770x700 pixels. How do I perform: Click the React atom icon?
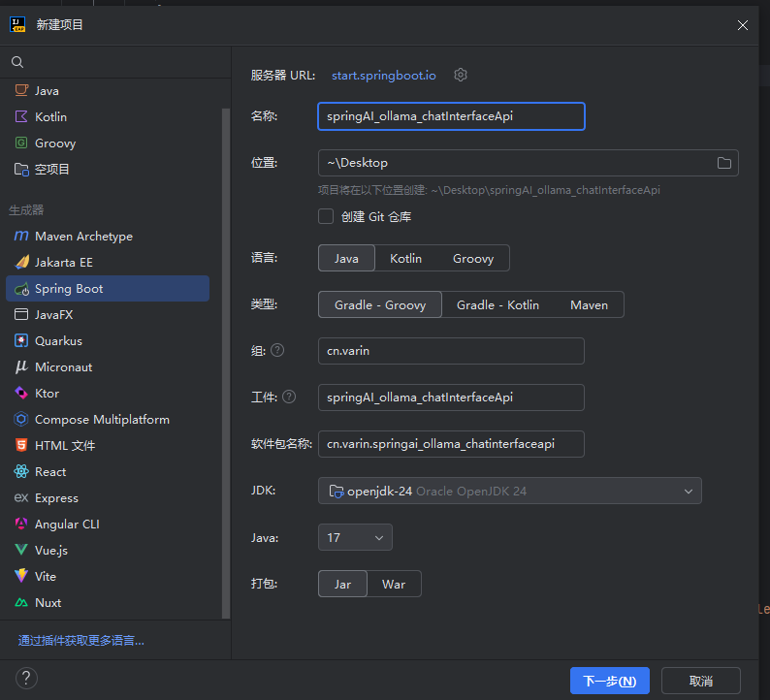point(21,472)
